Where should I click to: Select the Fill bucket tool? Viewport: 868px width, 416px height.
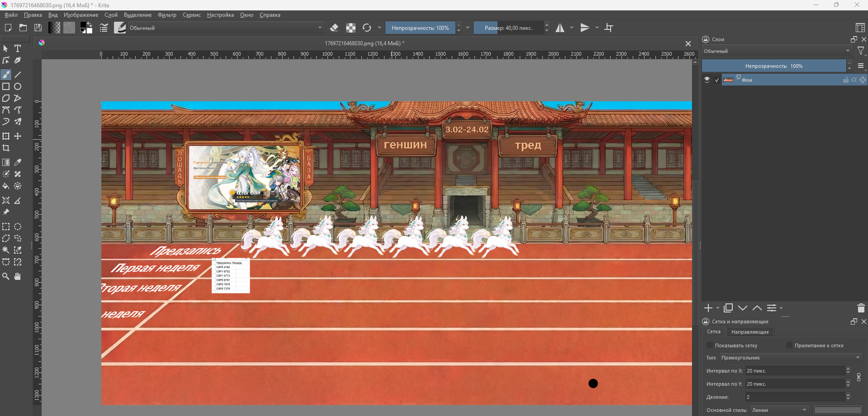[x=6, y=186]
